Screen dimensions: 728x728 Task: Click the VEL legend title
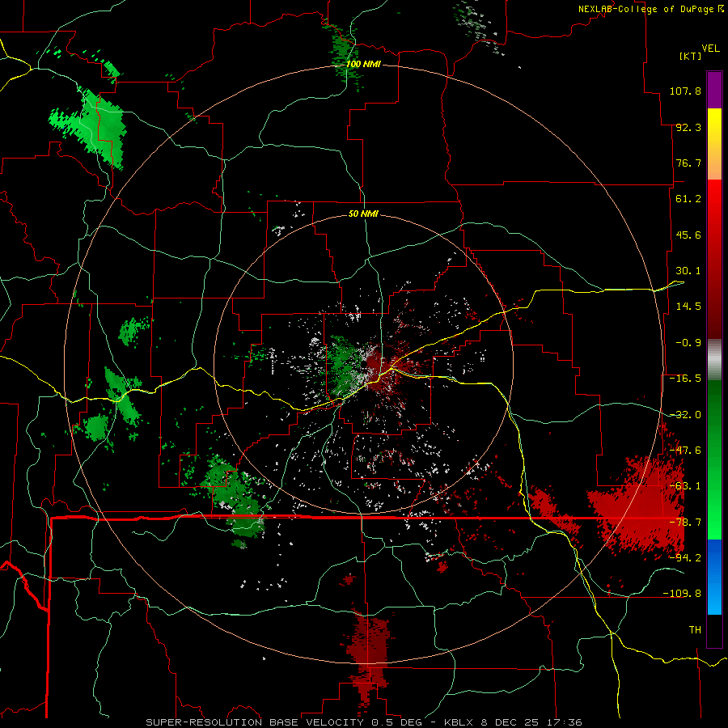coord(711,49)
